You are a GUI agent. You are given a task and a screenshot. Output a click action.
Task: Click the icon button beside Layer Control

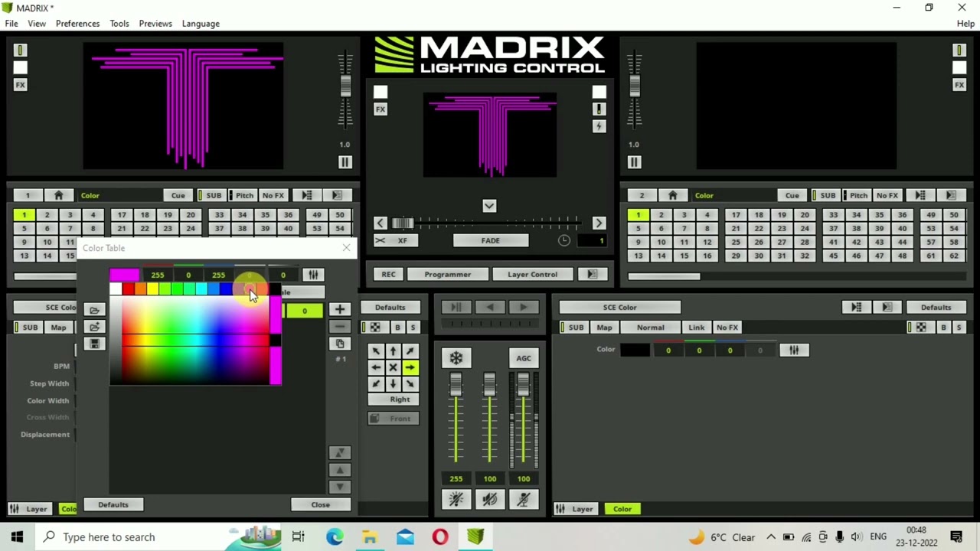click(592, 274)
